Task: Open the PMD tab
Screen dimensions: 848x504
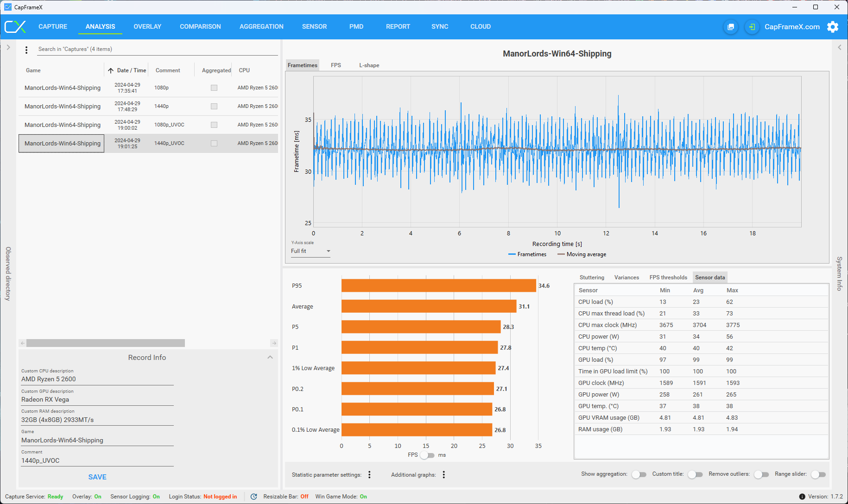Action: pos(356,27)
